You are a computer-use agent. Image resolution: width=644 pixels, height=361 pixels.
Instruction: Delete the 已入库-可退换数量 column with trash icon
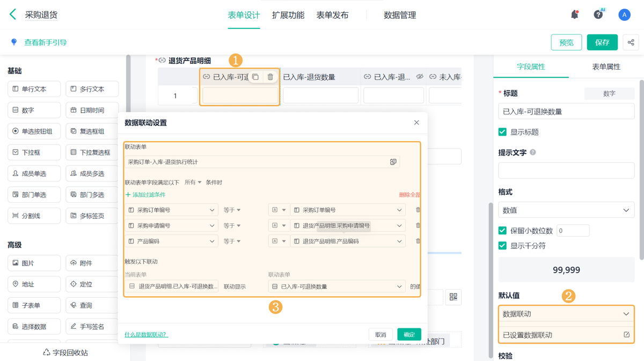point(270,77)
